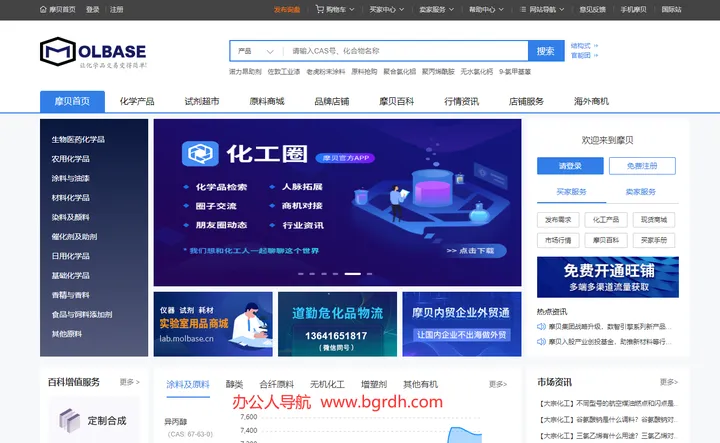Click the MOLBASE logo
Viewport: 720px width, 443px height.
coord(93,52)
